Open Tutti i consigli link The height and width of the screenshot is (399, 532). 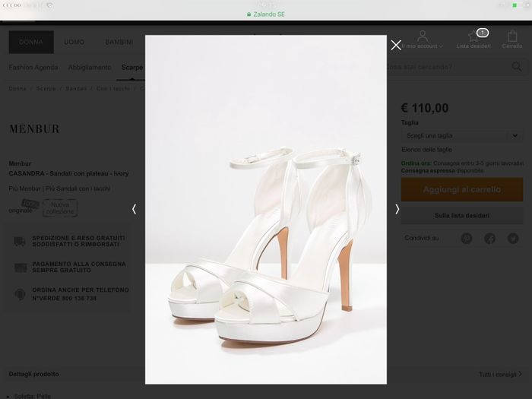(x=500, y=374)
